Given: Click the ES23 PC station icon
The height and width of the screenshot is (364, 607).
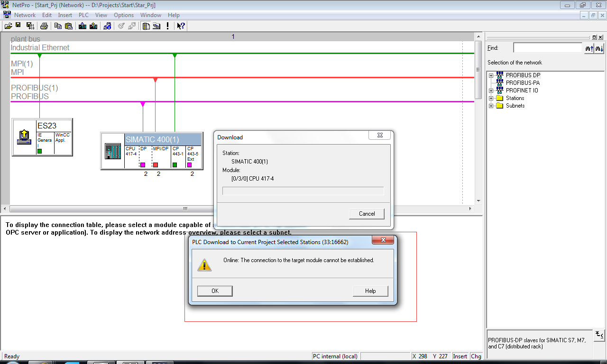Looking at the screenshot, I should click(24, 137).
